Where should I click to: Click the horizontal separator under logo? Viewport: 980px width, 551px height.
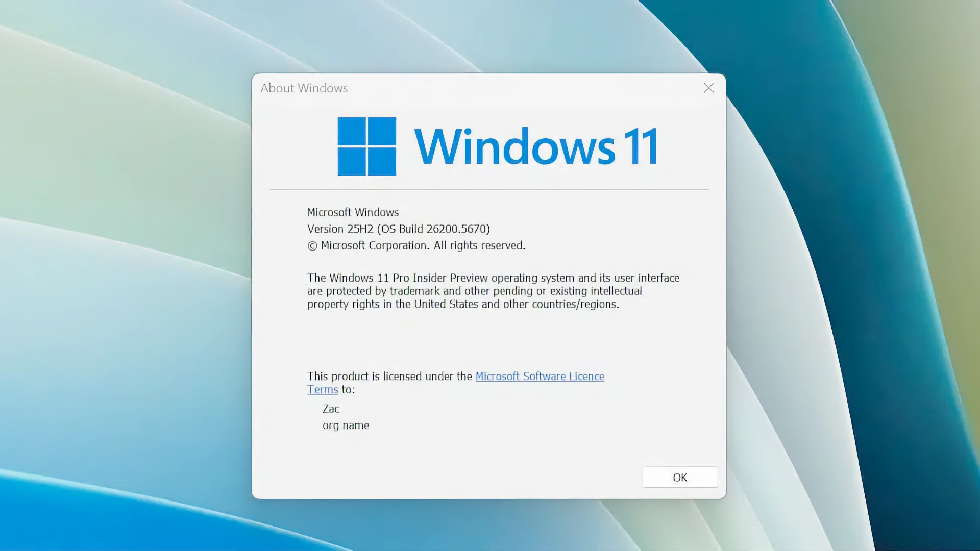tap(488, 190)
